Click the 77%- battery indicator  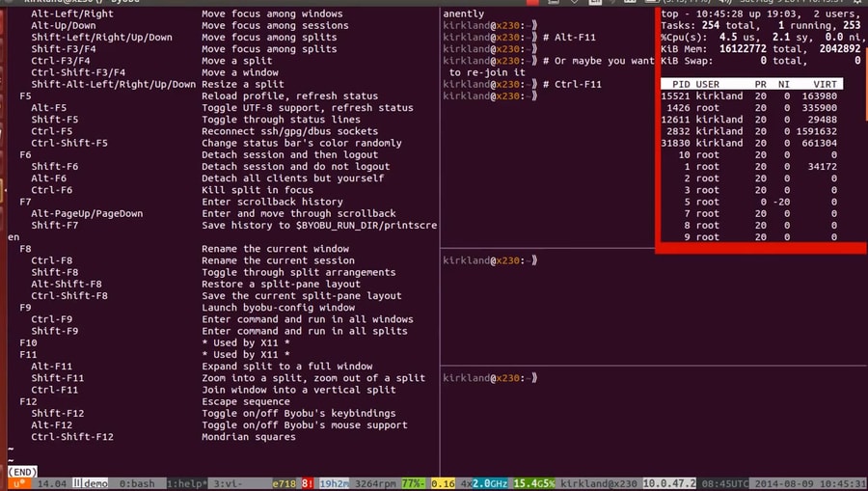413,484
